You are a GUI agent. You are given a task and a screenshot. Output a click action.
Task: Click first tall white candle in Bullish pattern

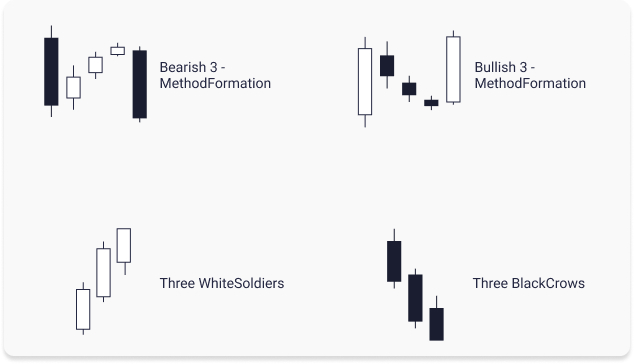pyautogui.click(x=365, y=82)
